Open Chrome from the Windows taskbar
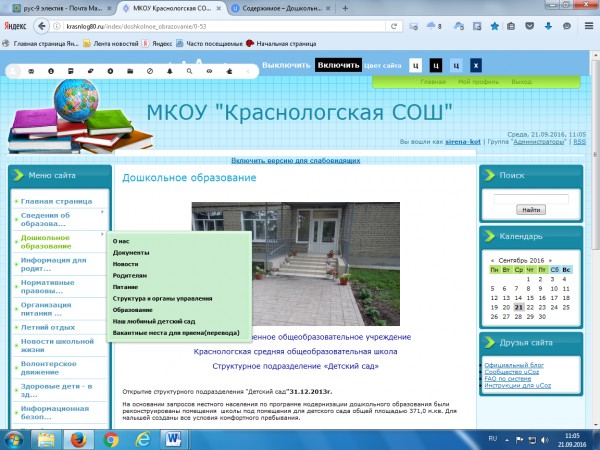The height and width of the screenshot is (450, 600). 111,440
